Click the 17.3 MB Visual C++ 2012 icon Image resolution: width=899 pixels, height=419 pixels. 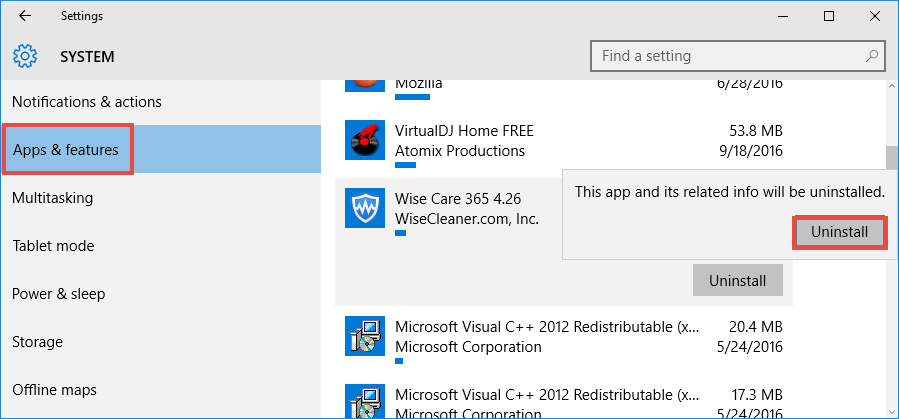(364, 402)
